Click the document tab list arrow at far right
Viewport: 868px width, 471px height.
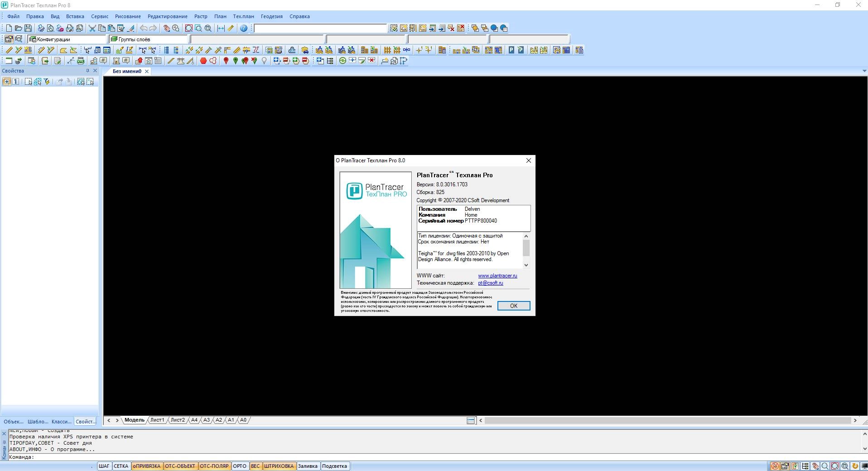[x=864, y=71]
